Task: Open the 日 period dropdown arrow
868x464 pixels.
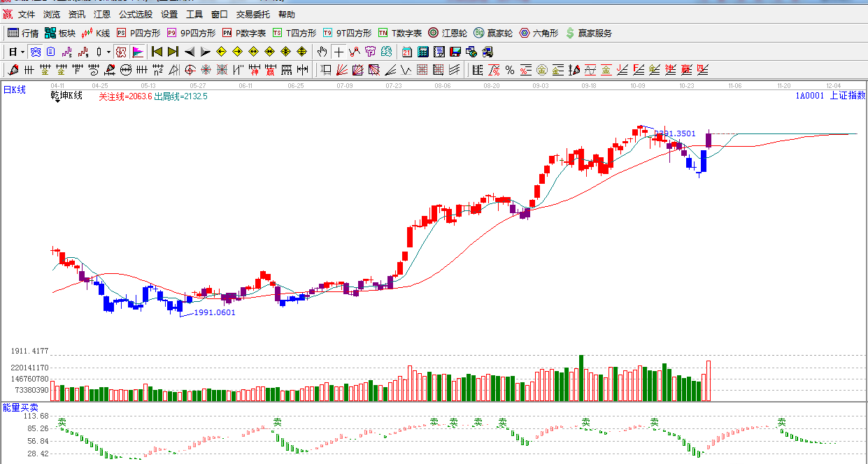Action: tap(22, 52)
